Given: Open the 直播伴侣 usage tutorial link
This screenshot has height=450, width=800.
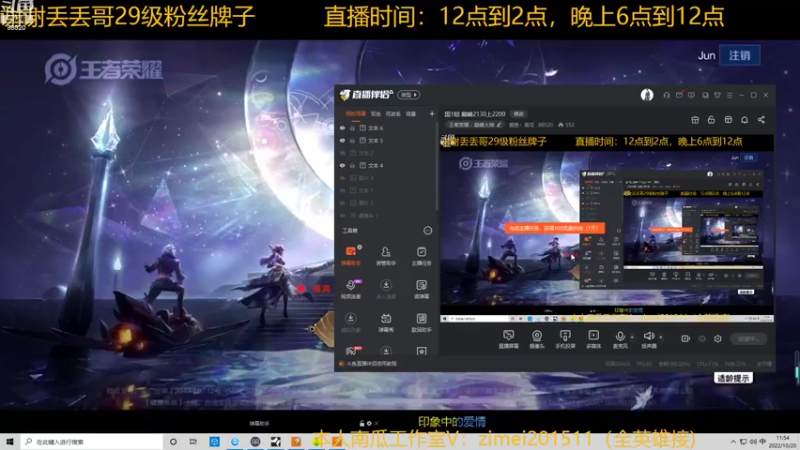Looking at the screenshot, I should click(371, 364).
